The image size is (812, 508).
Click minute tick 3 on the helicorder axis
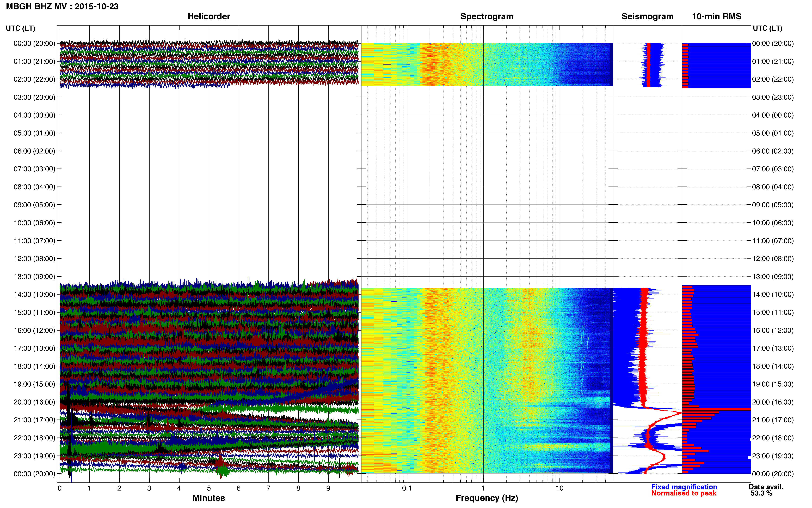[149, 488]
